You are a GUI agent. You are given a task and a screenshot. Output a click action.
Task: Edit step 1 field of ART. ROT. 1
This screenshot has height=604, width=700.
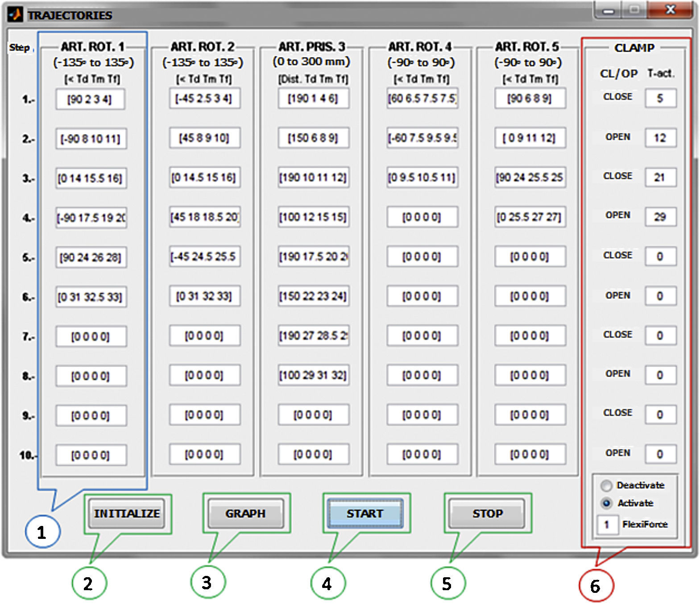pyautogui.click(x=90, y=99)
